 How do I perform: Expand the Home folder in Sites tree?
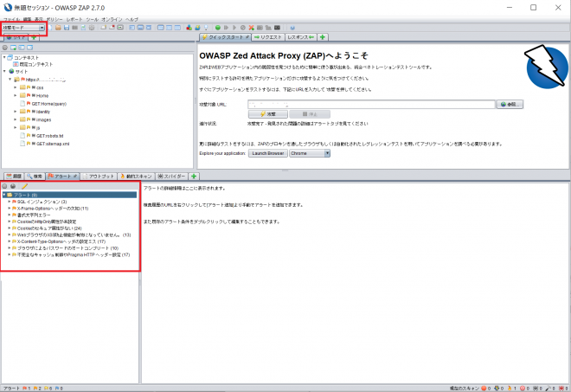(x=16, y=95)
